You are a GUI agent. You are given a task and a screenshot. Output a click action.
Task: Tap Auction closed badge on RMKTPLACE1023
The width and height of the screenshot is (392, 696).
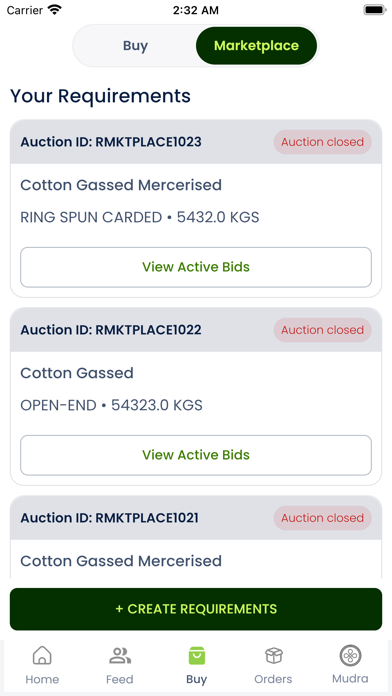click(322, 142)
